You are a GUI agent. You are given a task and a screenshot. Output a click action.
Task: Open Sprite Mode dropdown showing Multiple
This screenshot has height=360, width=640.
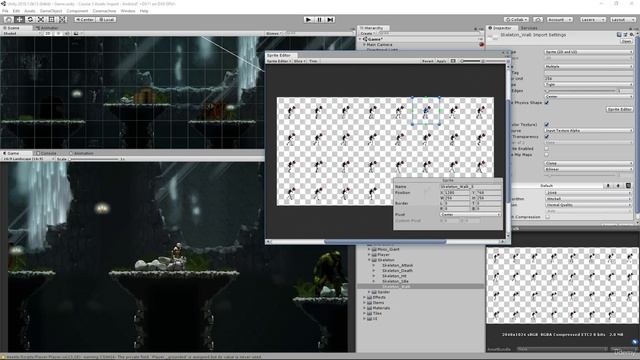point(589,66)
